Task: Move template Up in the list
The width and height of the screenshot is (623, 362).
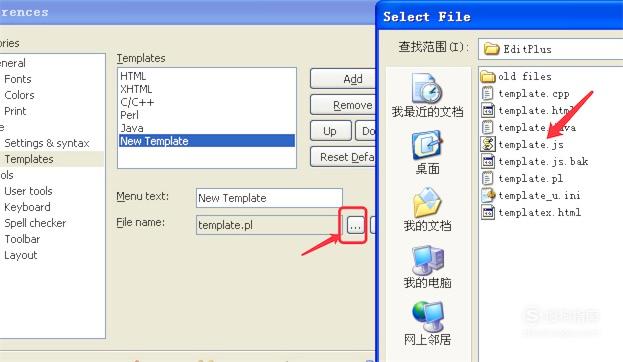Action: coord(330,131)
